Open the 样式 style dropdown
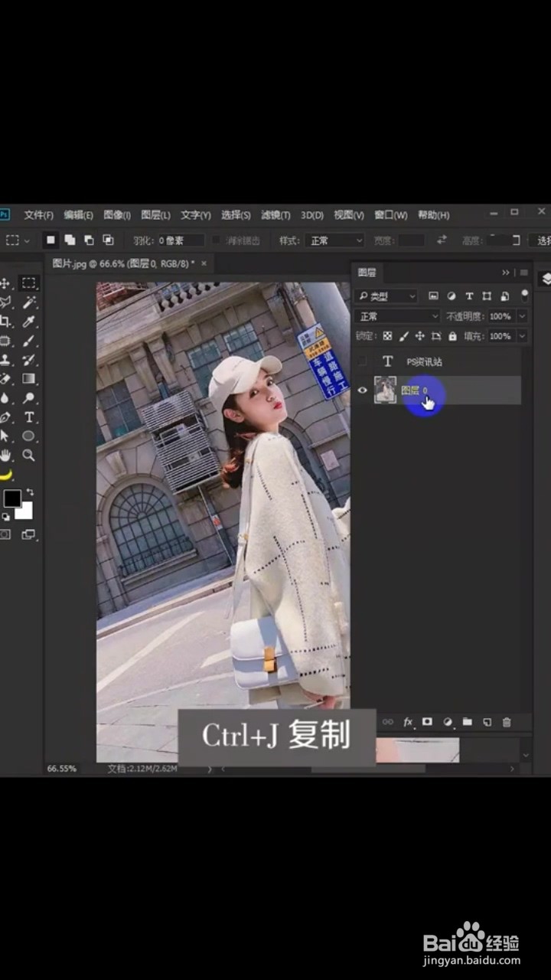Viewport: 551px width, 980px height. coord(334,240)
